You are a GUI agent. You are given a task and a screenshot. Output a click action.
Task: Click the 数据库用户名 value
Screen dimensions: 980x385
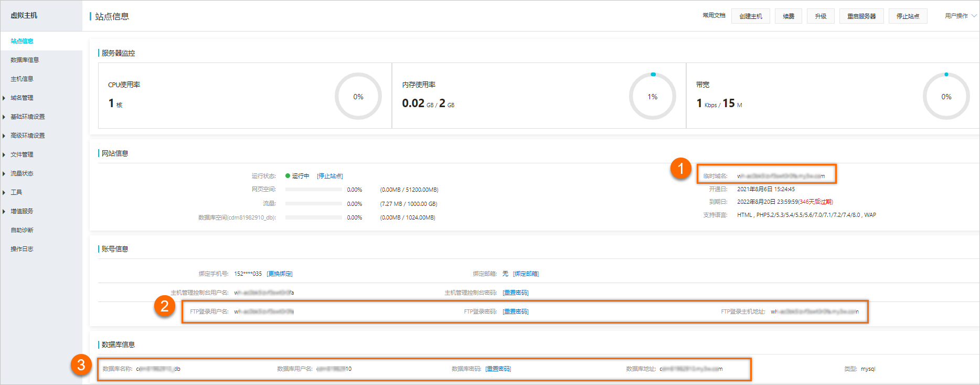tap(334, 369)
